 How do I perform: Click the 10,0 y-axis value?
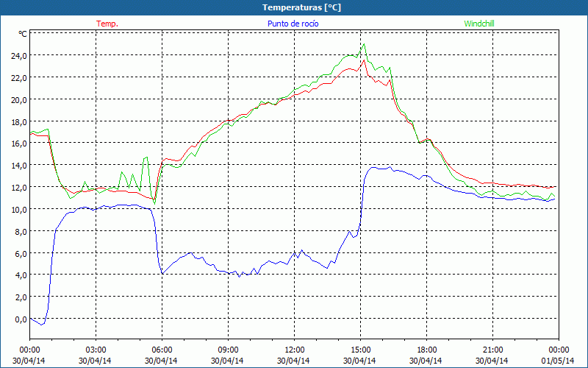(19, 209)
